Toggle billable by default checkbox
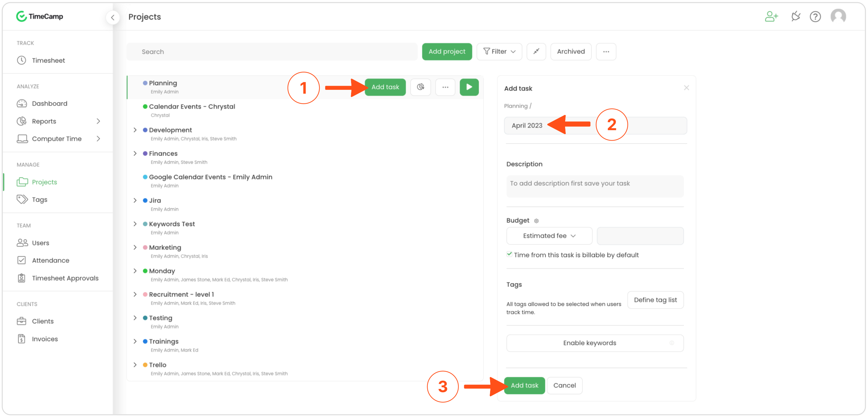The image size is (868, 418). point(509,254)
